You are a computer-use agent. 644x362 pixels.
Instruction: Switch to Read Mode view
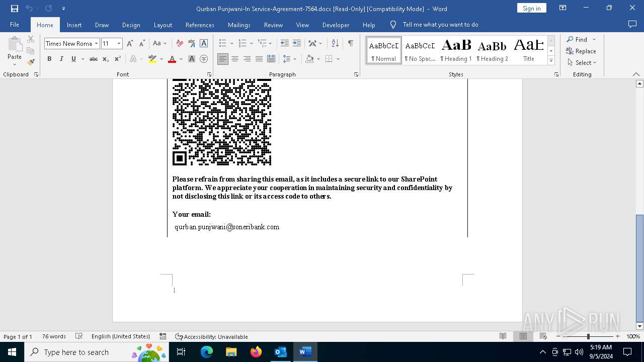(503, 336)
